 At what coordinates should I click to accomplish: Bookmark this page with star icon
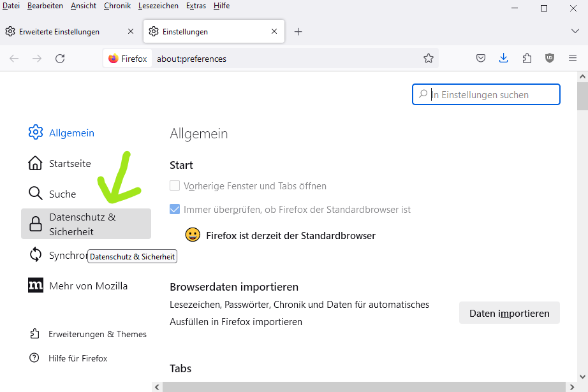(429, 59)
